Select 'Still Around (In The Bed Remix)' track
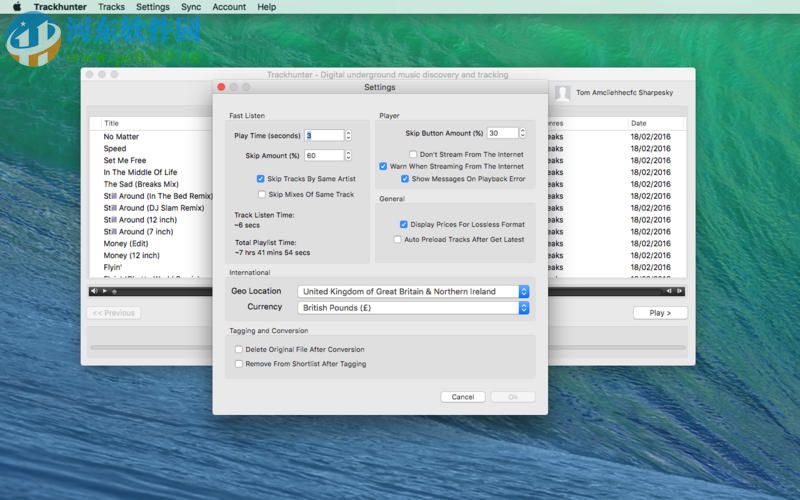800x500 pixels. click(158, 196)
